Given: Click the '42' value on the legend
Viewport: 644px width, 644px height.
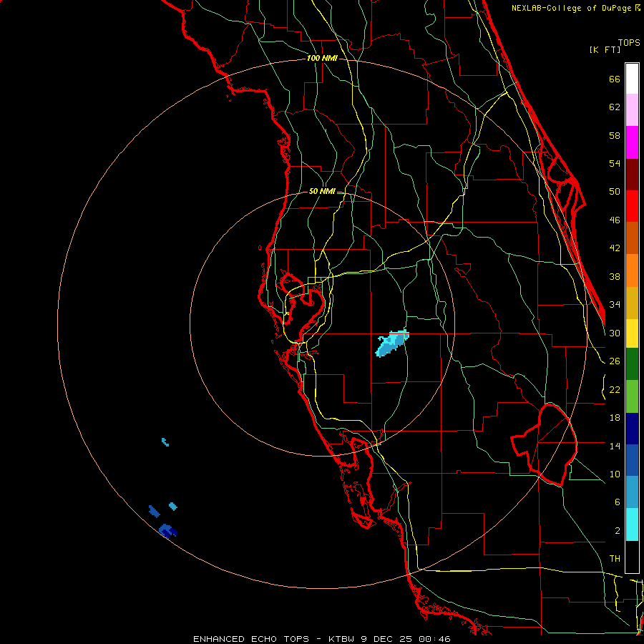Looking at the screenshot, I should pyautogui.click(x=615, y=248).
